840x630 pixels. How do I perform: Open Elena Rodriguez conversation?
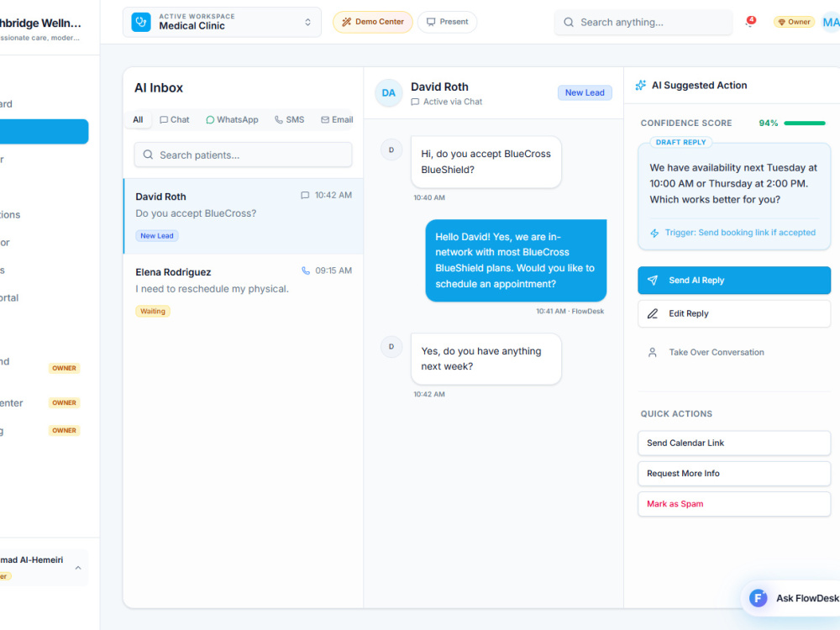[244, 291]
